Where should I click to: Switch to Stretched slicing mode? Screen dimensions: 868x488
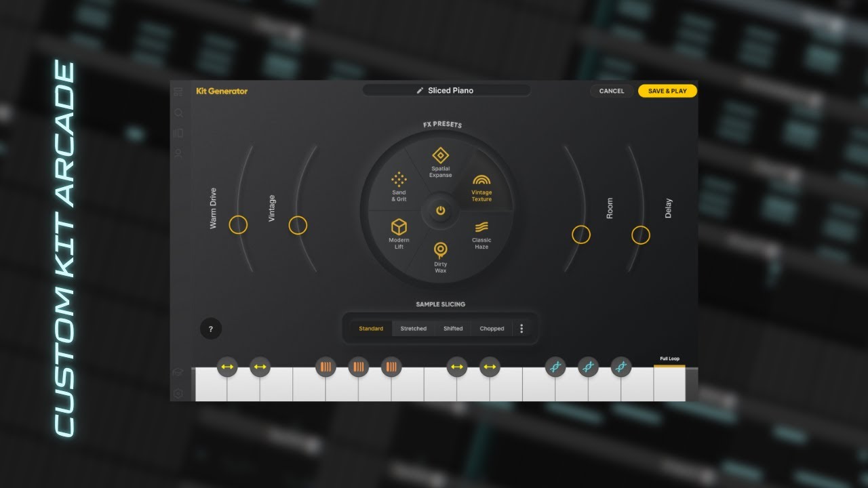pyautogui.click(x=414, y=329)
